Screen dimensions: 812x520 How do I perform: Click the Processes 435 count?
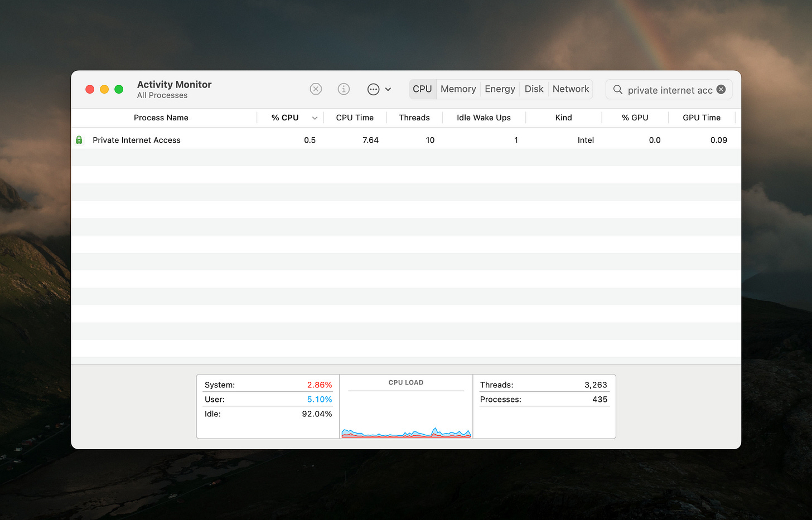600,400
